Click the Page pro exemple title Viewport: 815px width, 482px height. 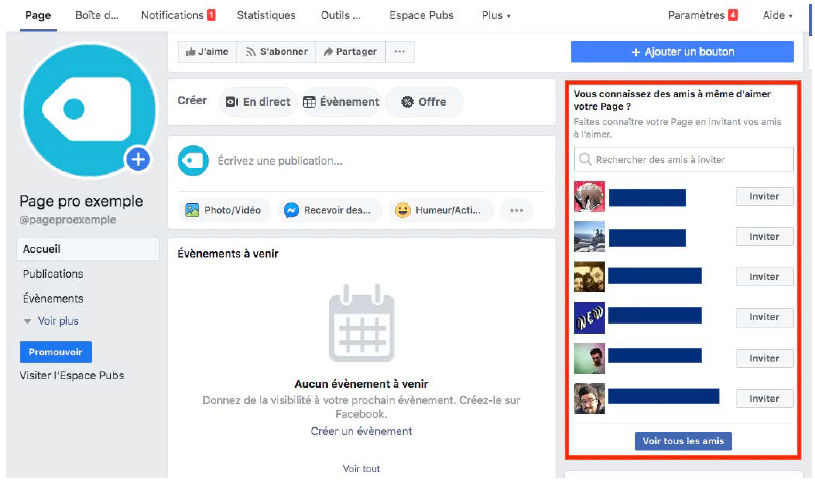click(x=81, y=201)
